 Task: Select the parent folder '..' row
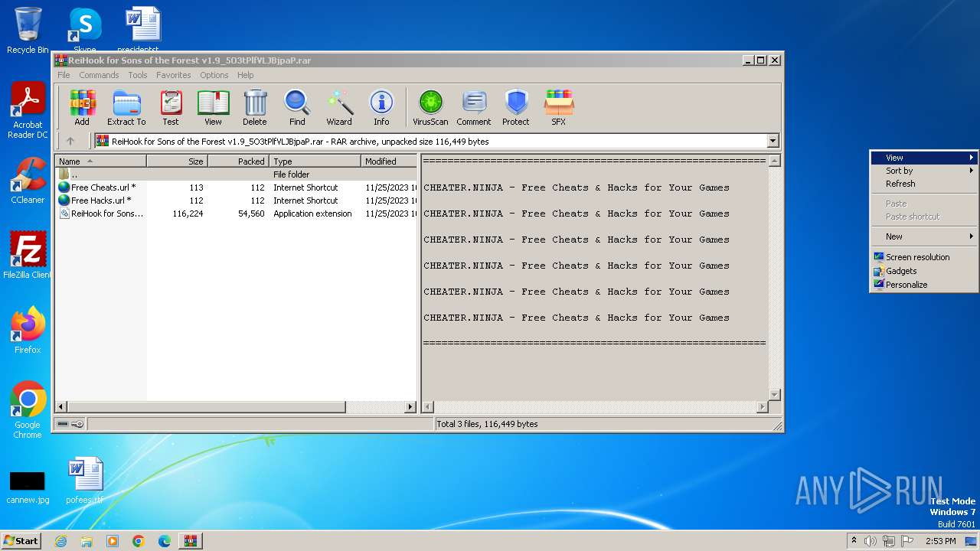coord(237,174)
